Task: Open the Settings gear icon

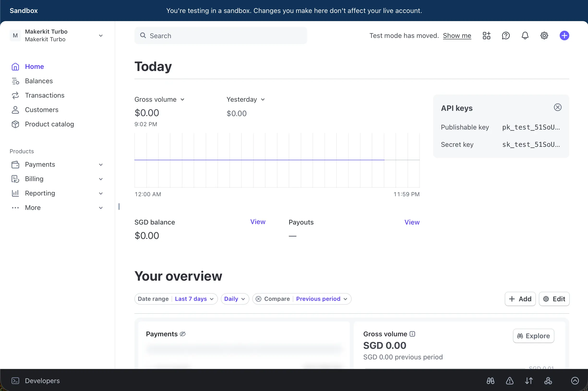Action: tap(544, 36)
